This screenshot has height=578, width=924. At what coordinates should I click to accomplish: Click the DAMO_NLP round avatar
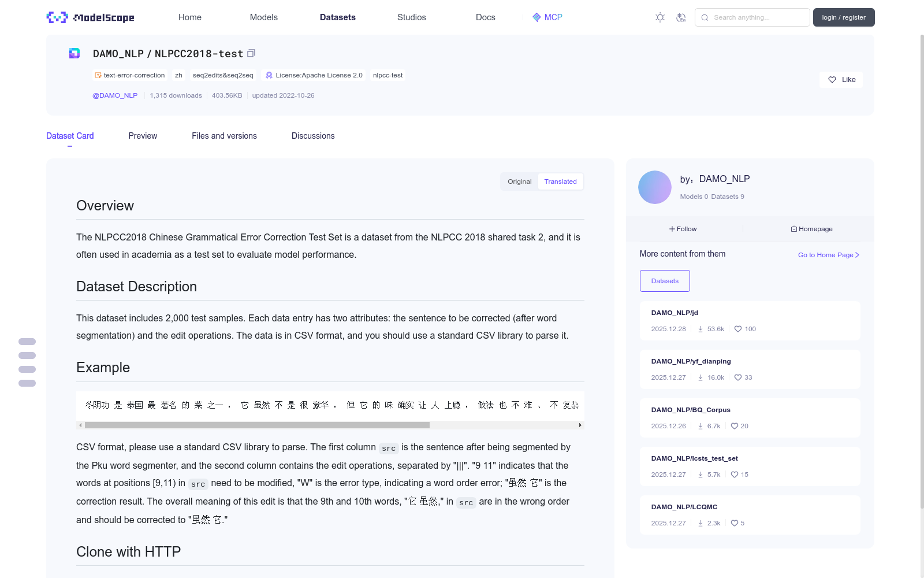click(x=655, y=187)
